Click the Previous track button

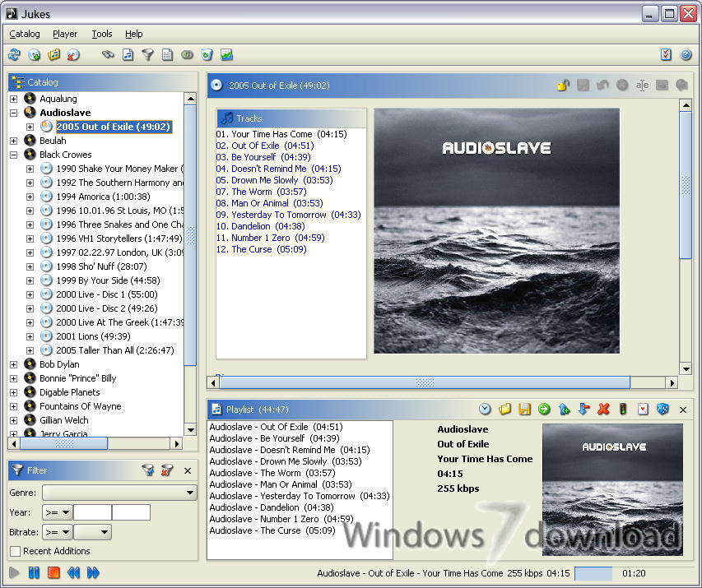(73, 572)
